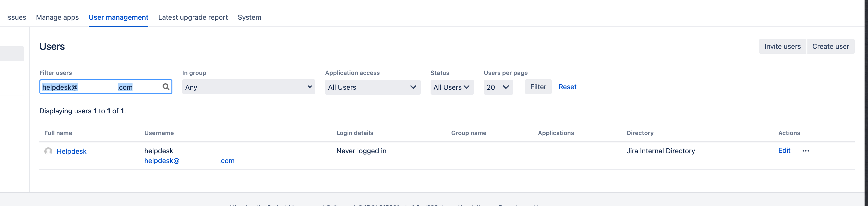Click the Full name column header
This screenshot has width=868, height=206.
point(58,133)
